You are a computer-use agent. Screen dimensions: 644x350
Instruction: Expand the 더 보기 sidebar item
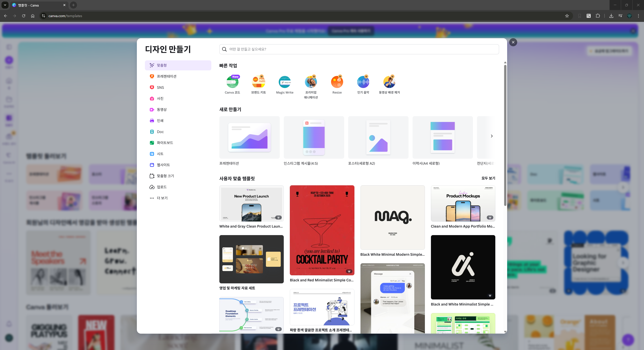pyautogui.click(x=162, y=198)
